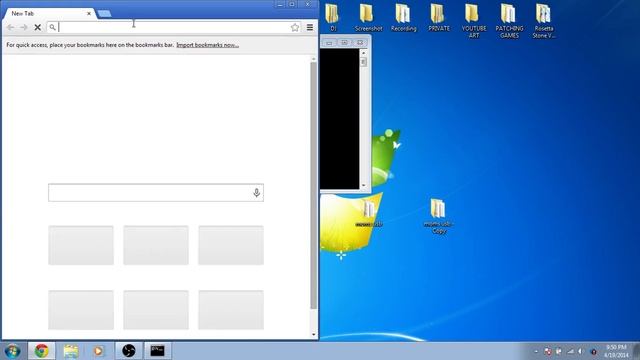Click the Chrome page scrollbar thumb
The height and width of the screenshot is (360, 640).
(313, 186)
